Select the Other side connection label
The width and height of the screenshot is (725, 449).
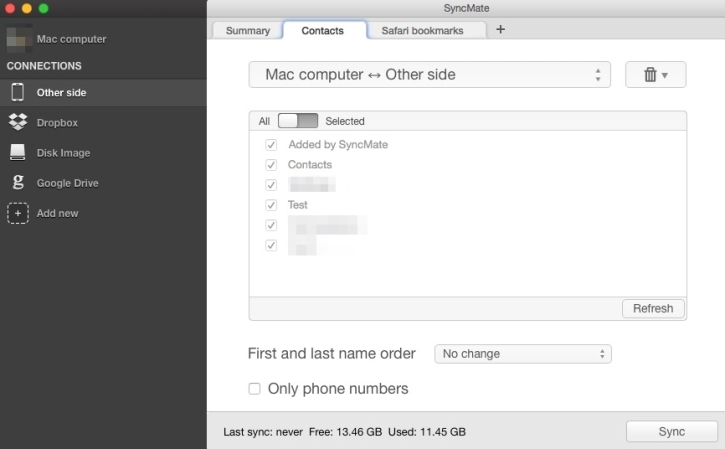61,92
